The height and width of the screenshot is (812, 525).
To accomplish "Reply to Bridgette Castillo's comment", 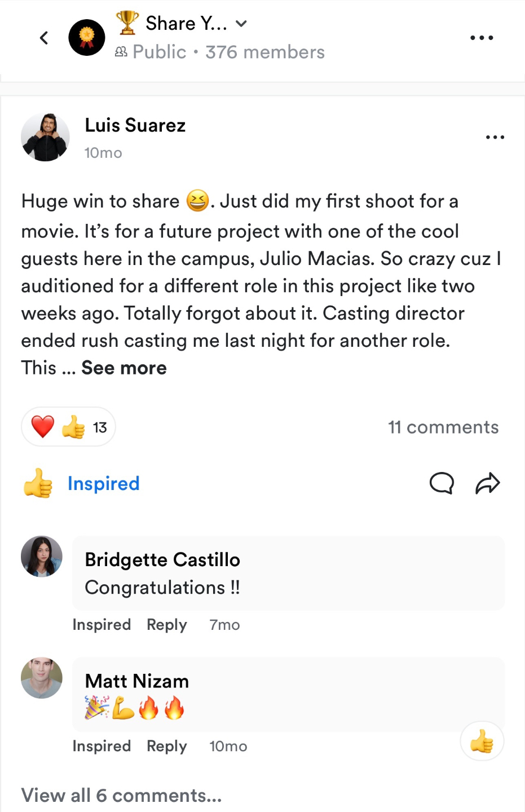I will (166, 625).
